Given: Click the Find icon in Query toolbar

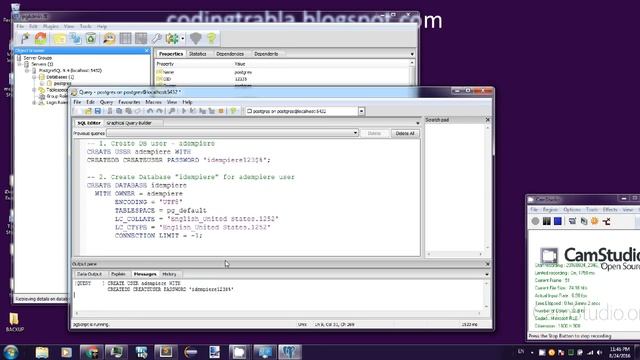Looking at the screenshot, I should click(172, 111).
